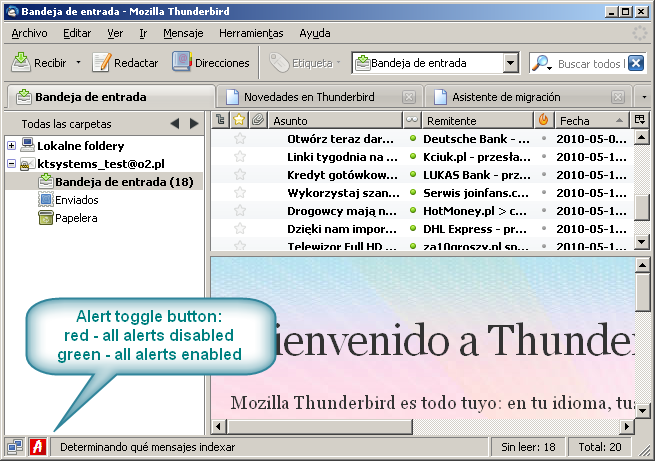Open the Recibir dropdown arrow
The width and height of the screenshot is (655, 461).
78,63
